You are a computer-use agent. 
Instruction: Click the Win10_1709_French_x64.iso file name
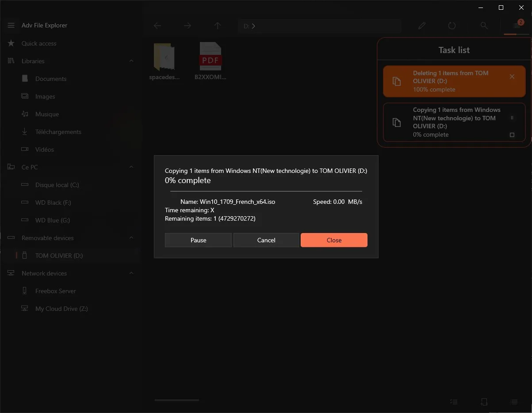pos(237,202)
